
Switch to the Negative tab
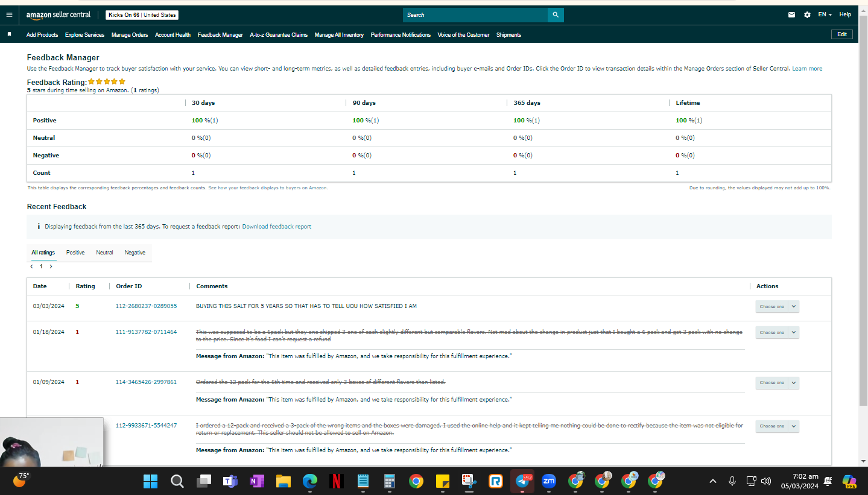(x=135, y=253)
